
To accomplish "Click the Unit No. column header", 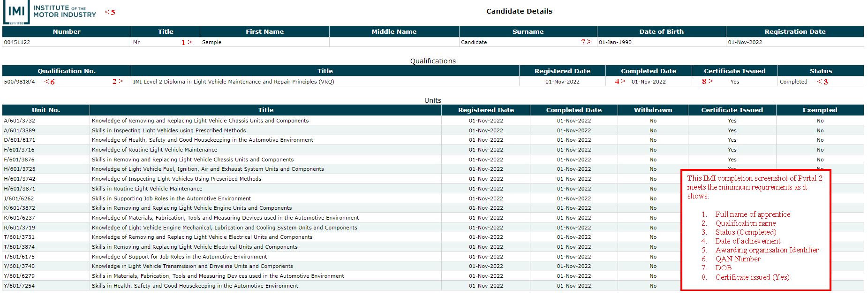I will coord(46,110).
